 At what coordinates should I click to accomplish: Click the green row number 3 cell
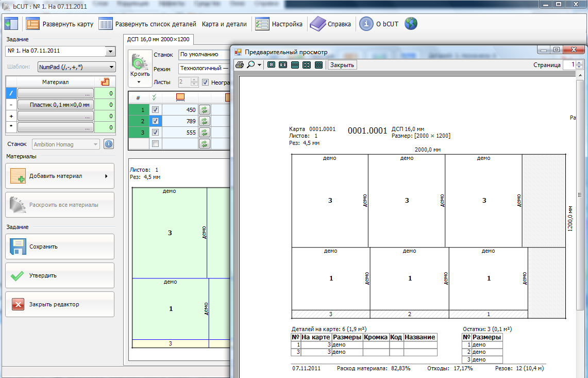coord(139,133)
